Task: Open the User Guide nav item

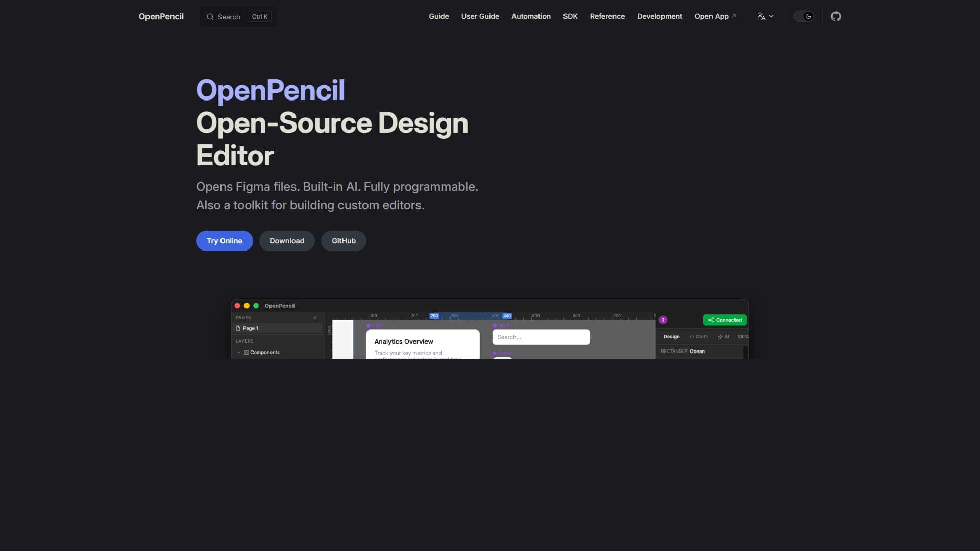Action: (x=480, y=16)
